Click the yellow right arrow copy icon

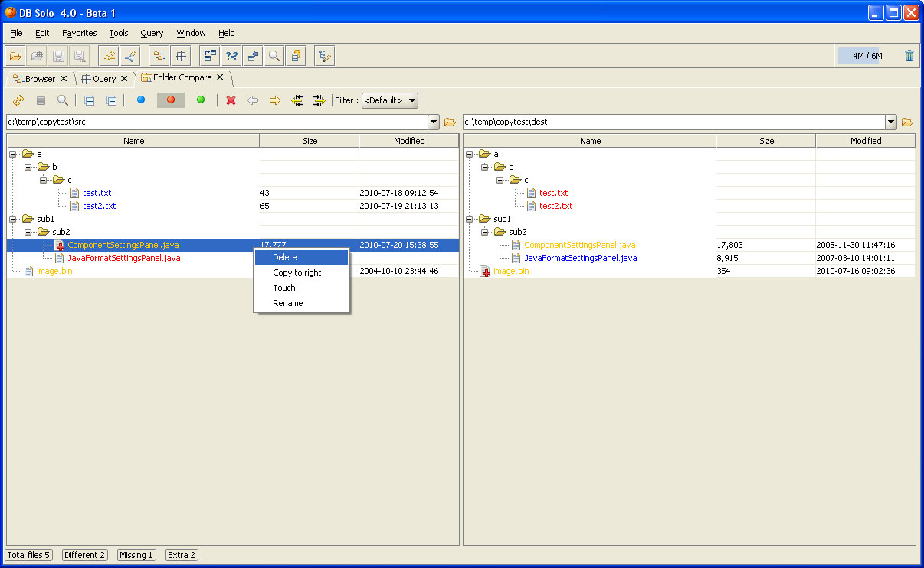tap(274, 100)
